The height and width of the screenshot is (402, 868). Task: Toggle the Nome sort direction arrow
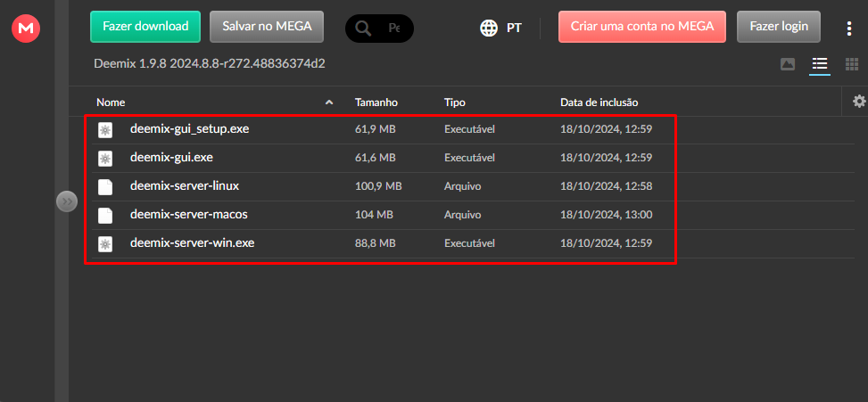329,103
